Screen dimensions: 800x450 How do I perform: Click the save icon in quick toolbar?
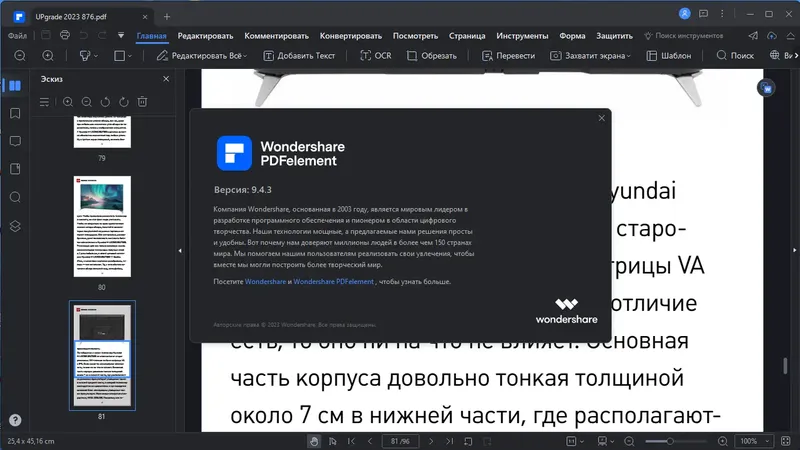click(45, 35)
